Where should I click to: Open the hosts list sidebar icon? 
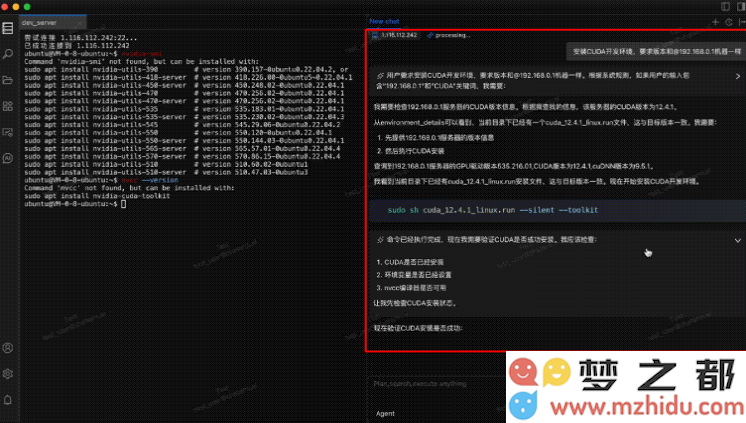8,29
